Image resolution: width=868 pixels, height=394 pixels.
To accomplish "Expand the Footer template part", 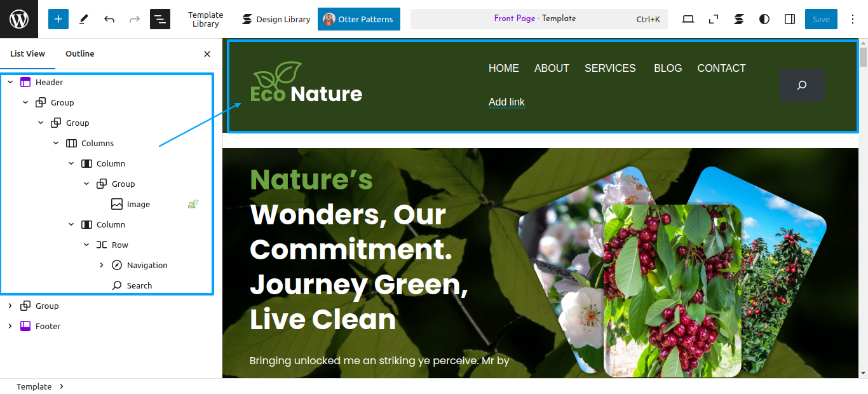I will (x=10, y=326).
